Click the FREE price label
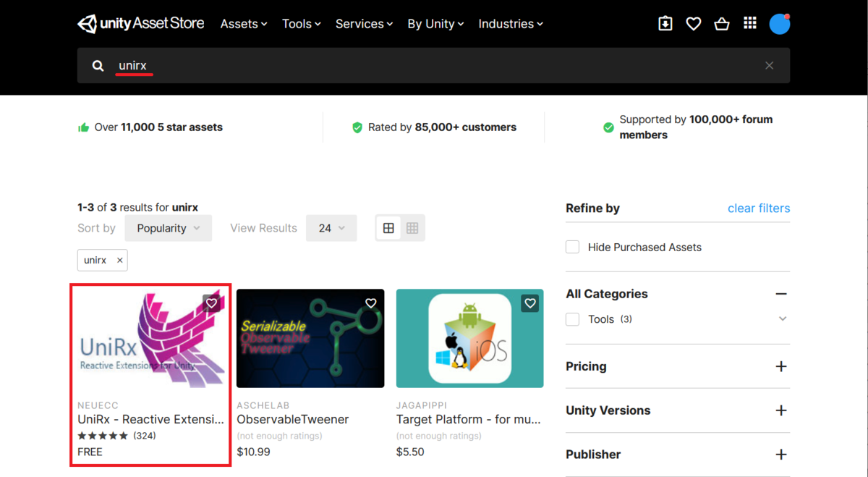868x477 pixels. click(90, 452)
